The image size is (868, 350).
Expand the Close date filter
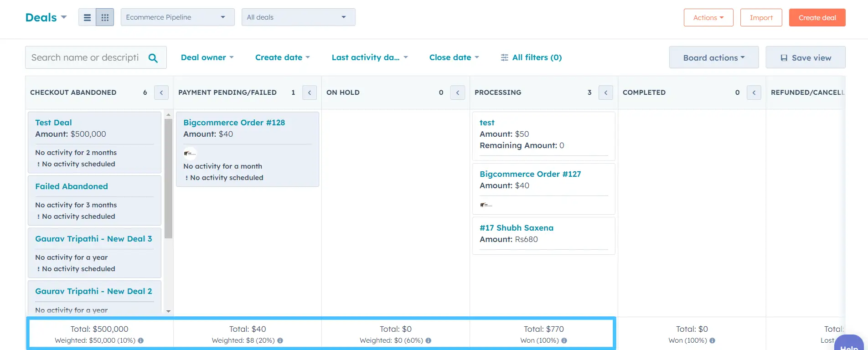(x=454, y=57)
